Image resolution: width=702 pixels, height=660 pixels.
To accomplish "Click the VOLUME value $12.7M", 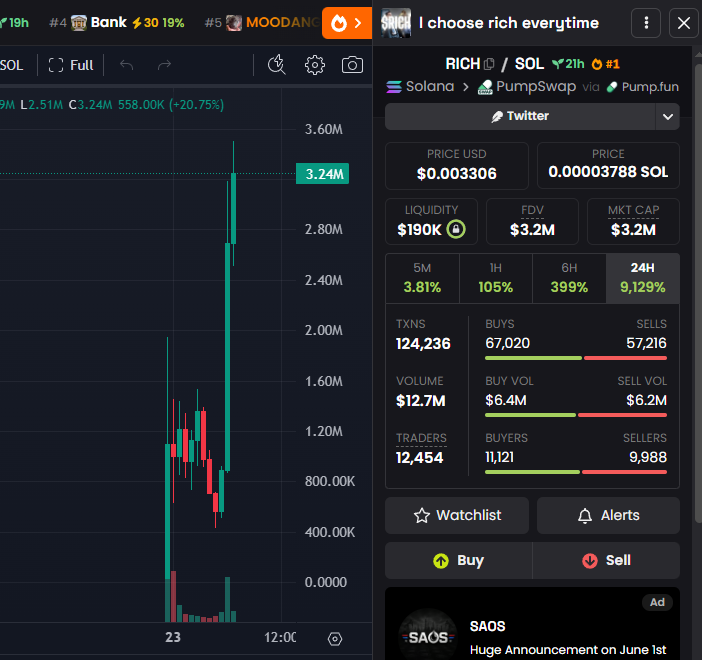I will coord(420,401).
